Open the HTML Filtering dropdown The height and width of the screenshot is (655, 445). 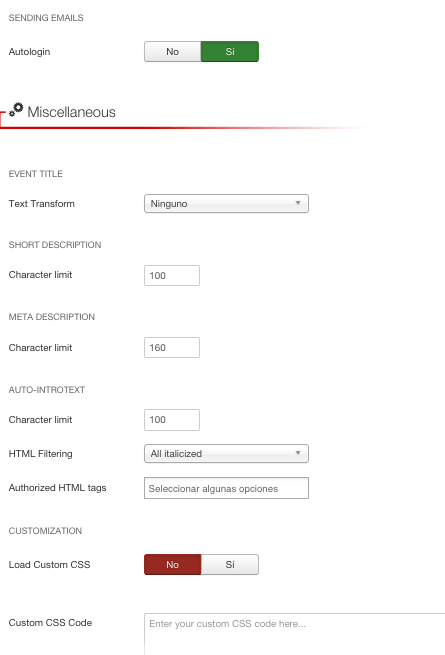[x=226, y=454]
